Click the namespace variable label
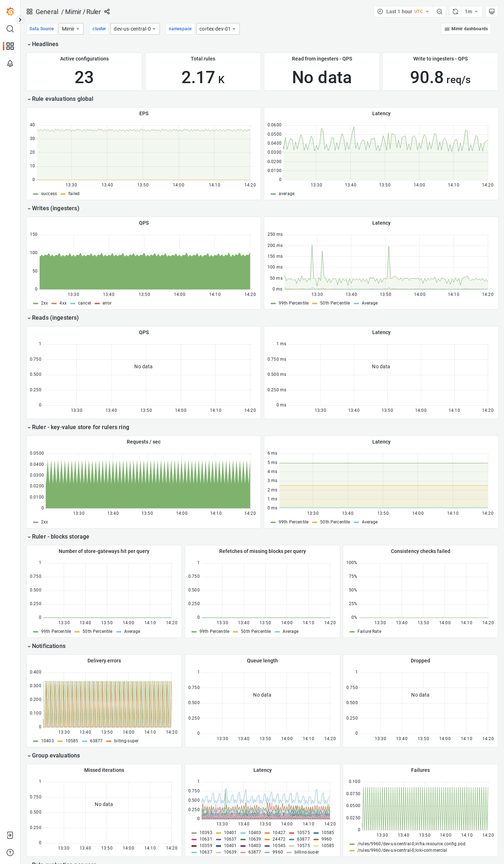This screenshot has height=864, width=504. pos(180,29)
